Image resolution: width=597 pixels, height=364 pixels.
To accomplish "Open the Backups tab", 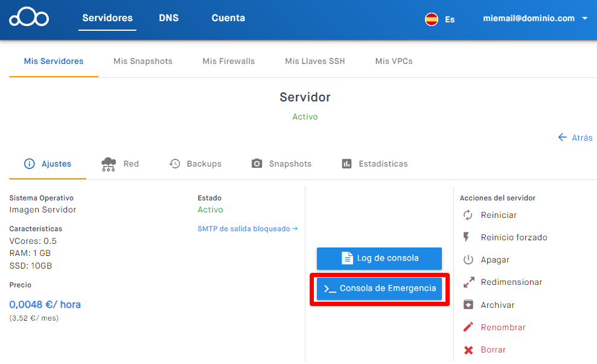I will pyautogui.click(x=196, y=164).
